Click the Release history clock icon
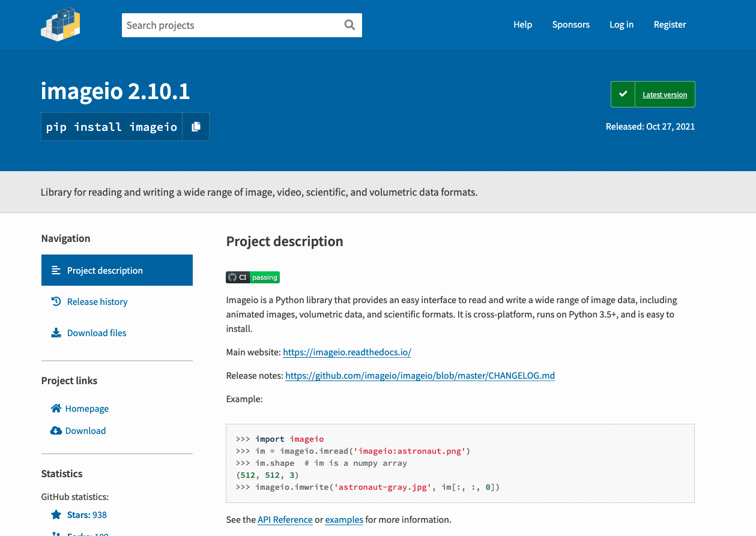756x536 pixels. click(56, 301)
